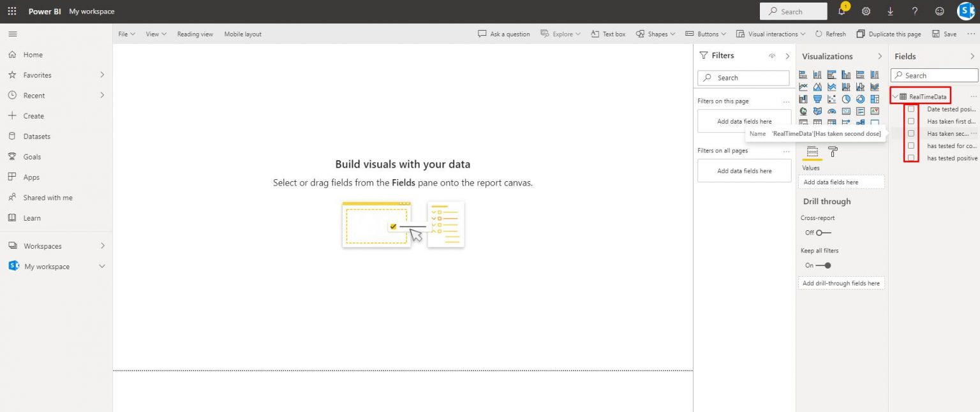Check the Date tested posi field checkbox
The width and height of the screenshot is (980, 412).
point(911,108)
